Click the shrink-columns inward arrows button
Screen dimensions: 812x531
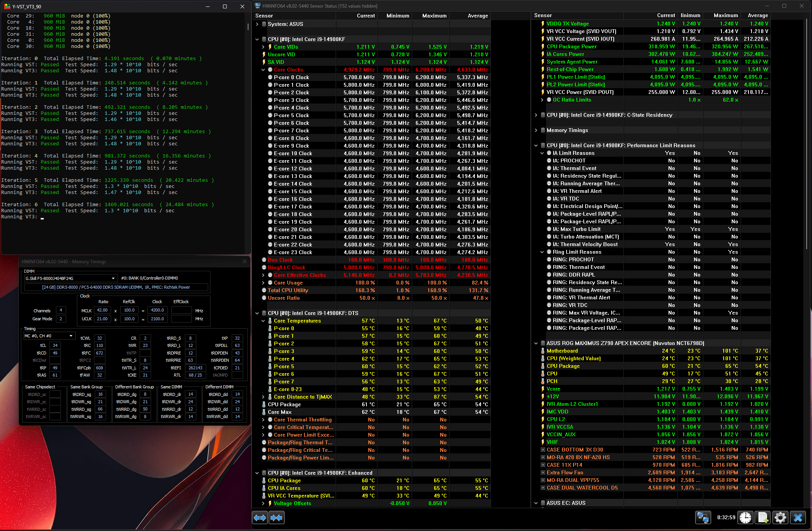pyautogui.click(x=277, y=518)
